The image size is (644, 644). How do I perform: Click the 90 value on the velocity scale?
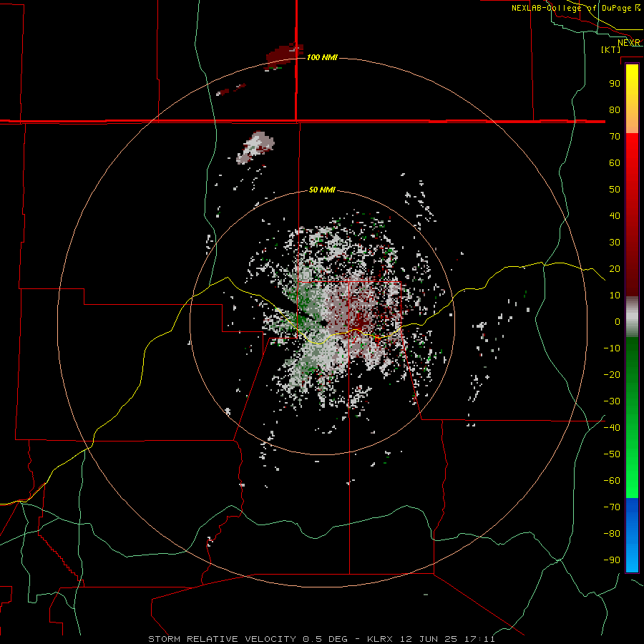(x=615, y=84)
